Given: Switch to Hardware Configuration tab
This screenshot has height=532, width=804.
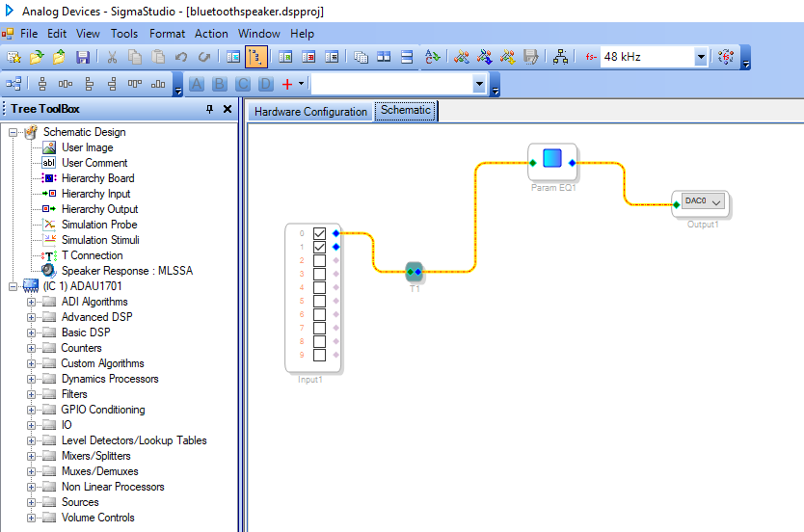Looking at the screenshot, I should click(x=310, y=112).
